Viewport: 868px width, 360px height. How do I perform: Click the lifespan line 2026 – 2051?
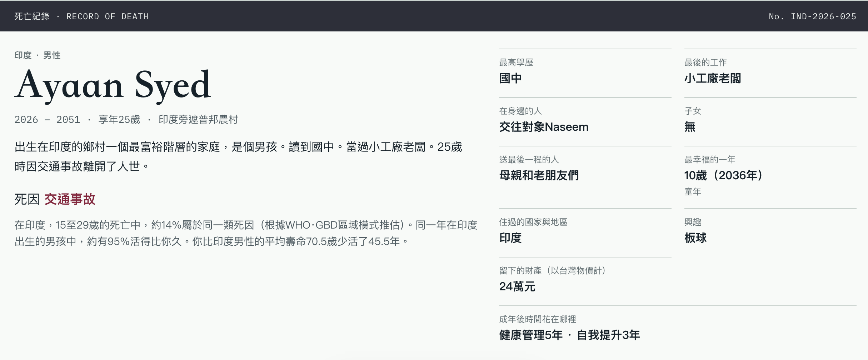(x=47, y=119)
